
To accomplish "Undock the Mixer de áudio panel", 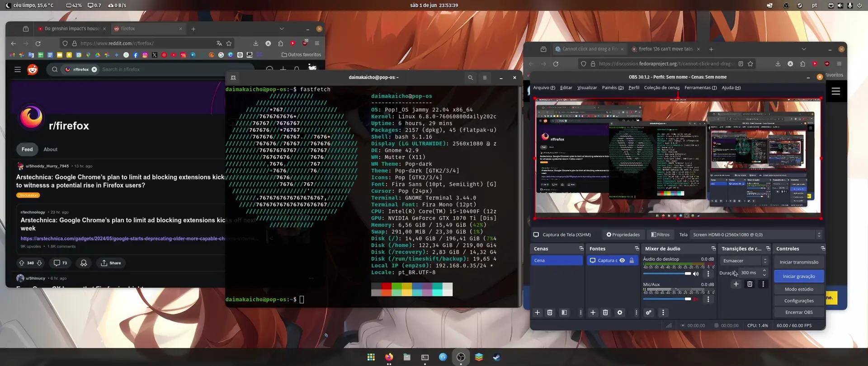I will pos(713,249).
